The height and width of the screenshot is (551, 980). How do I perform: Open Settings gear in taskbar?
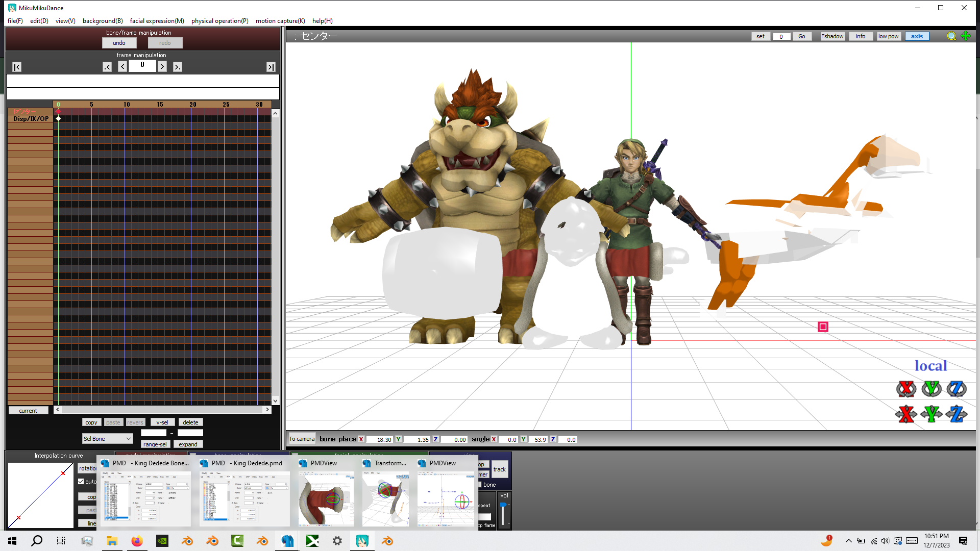337,541
